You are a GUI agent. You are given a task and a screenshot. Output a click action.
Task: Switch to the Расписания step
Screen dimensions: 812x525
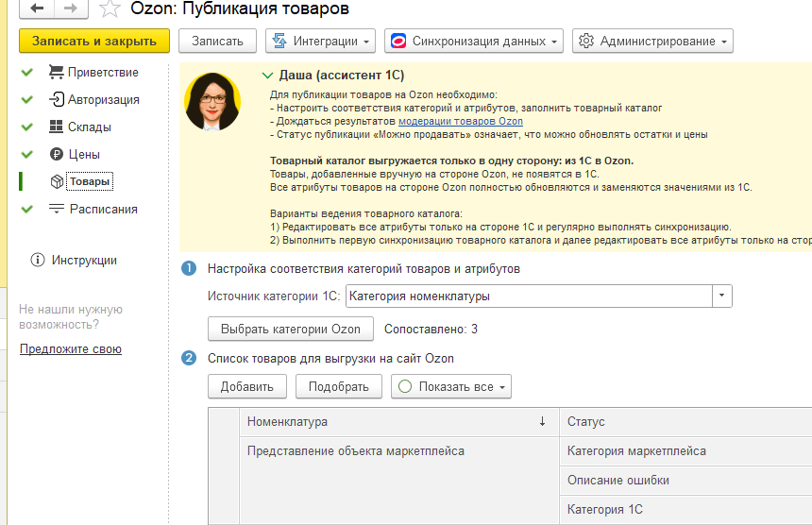[x=104, y=210]
